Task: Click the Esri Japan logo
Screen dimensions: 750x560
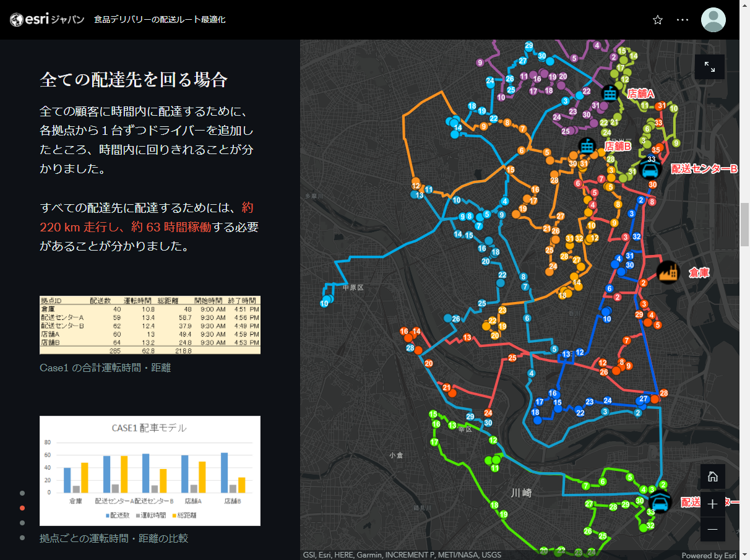Action: 47,20
